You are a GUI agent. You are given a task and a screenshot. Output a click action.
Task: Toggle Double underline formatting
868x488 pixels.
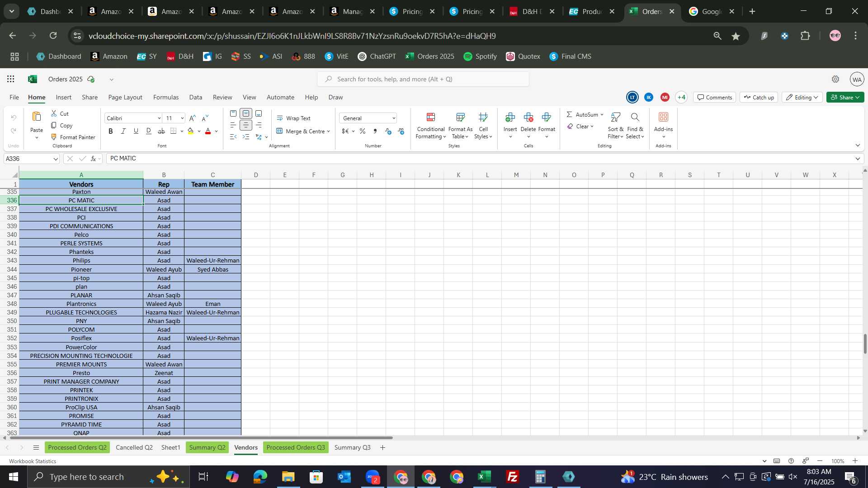tap(149, 131)
